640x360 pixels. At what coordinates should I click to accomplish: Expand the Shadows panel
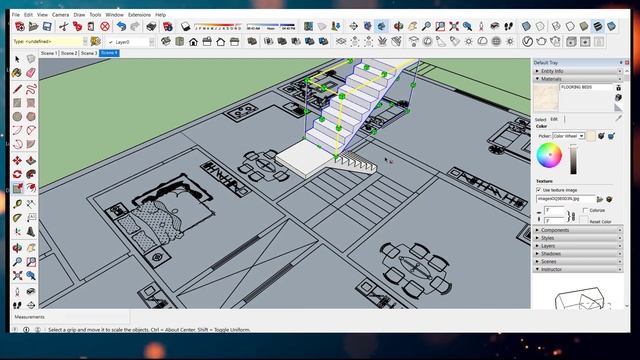[578, 253]
